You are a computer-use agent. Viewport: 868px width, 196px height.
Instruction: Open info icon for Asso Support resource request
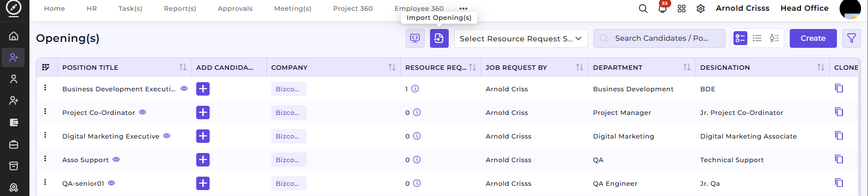pyautogui.click(x=417, y=159)
